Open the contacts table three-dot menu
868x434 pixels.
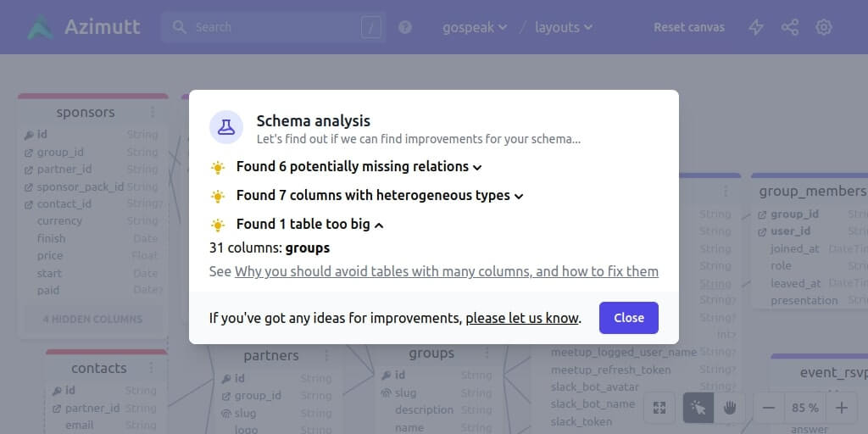[153, 368]
